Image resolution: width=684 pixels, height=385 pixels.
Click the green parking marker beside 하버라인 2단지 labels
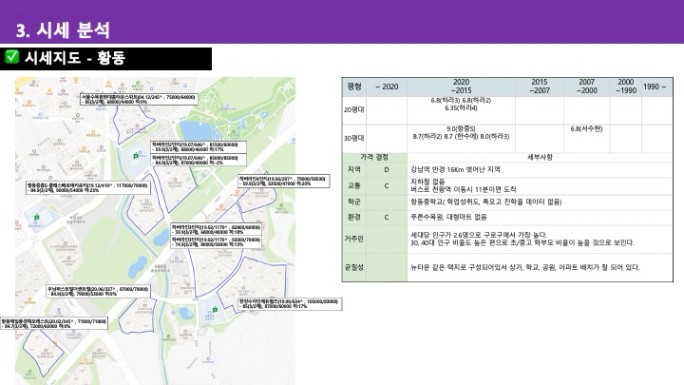136,155
